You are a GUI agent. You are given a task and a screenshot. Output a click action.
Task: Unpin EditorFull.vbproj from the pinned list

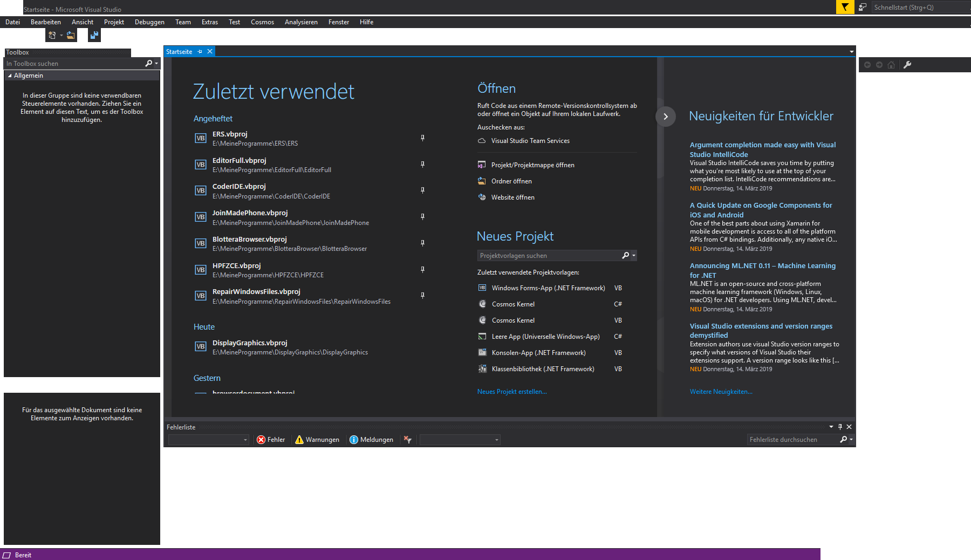pyautogui.click(x=422, y=165)
